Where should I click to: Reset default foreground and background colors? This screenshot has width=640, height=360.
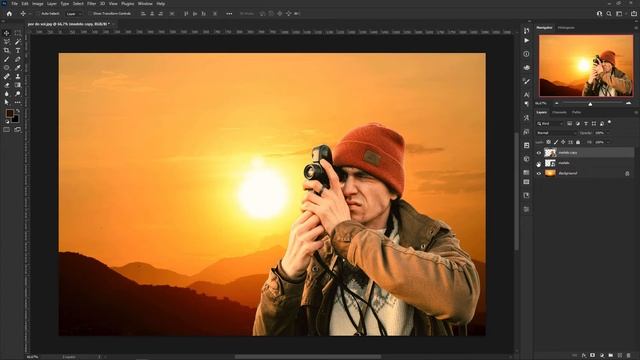[7, 122]
